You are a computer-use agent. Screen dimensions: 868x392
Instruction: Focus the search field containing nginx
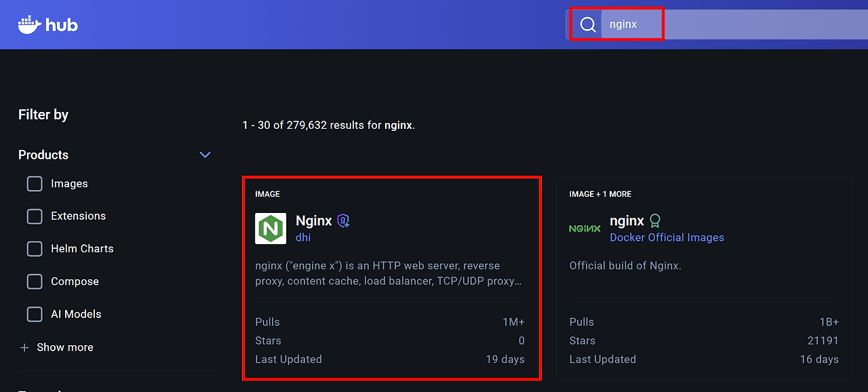coord(712,25)
